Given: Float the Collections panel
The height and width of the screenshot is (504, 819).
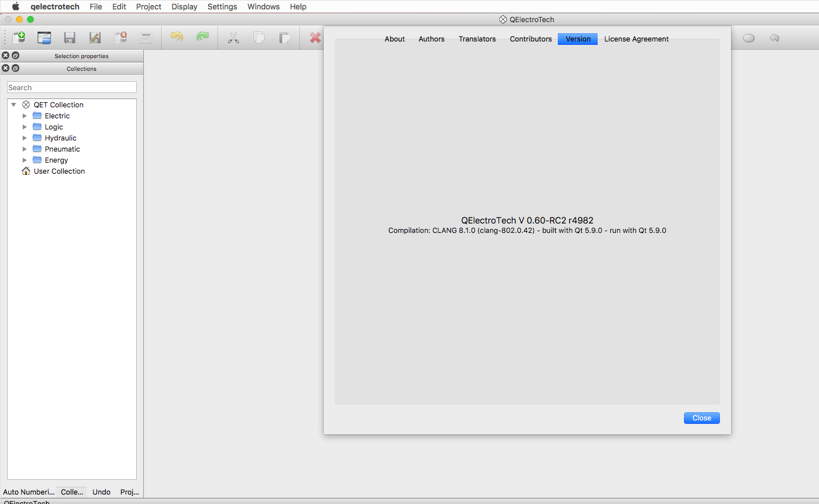Looking at the screenshot, I should coord(15,68).
